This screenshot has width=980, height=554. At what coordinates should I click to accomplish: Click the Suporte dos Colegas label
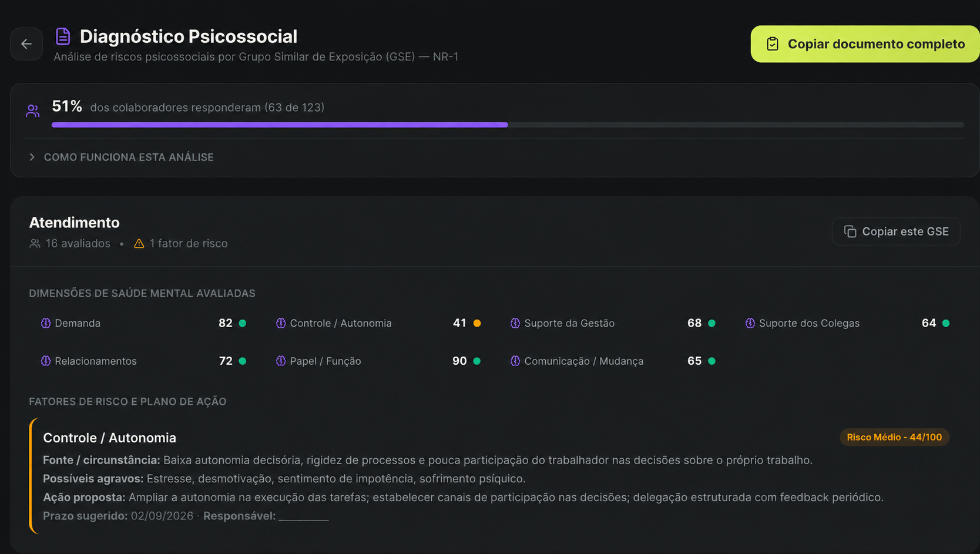pos(809,323)
